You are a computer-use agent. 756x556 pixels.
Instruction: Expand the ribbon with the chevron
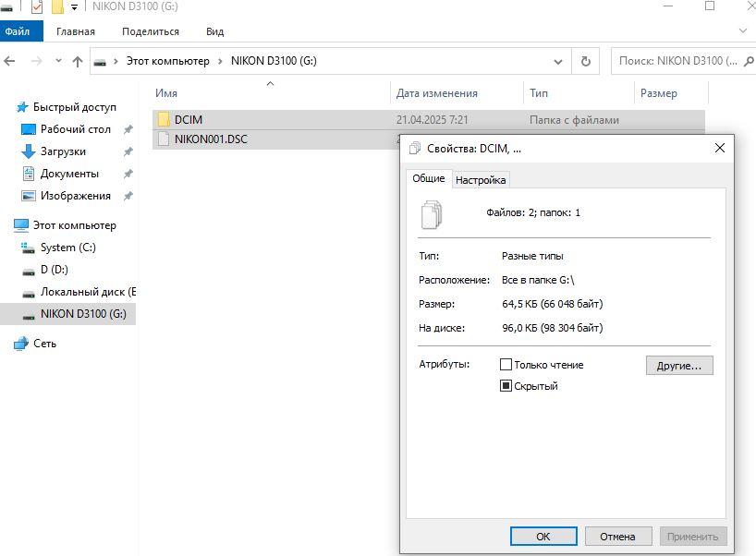(742, 30)
